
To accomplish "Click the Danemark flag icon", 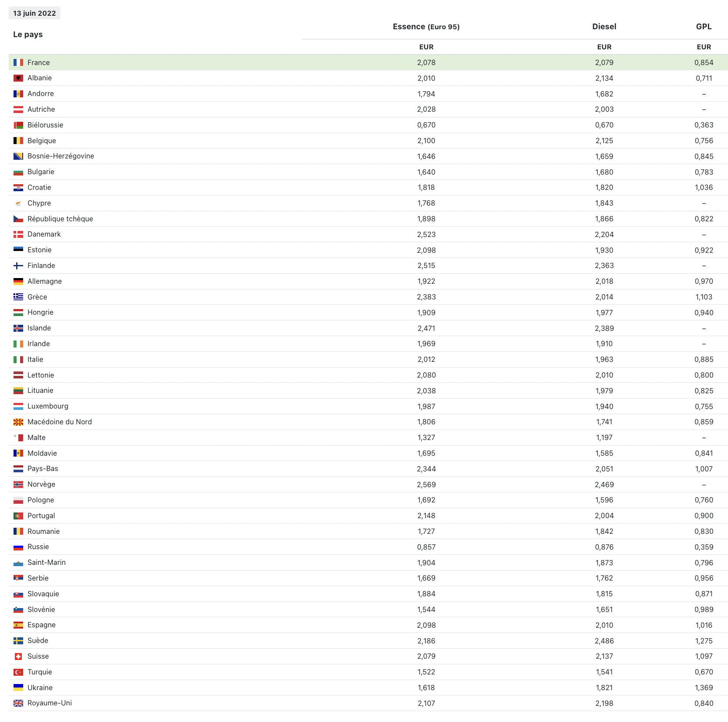I will (18, 234).
